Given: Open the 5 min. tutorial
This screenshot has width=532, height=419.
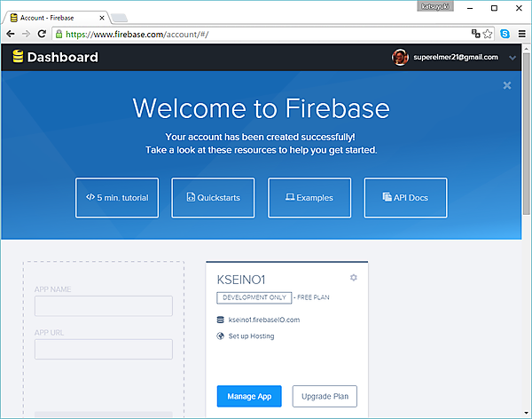Looking at the screenshot, I should point(117,198).
